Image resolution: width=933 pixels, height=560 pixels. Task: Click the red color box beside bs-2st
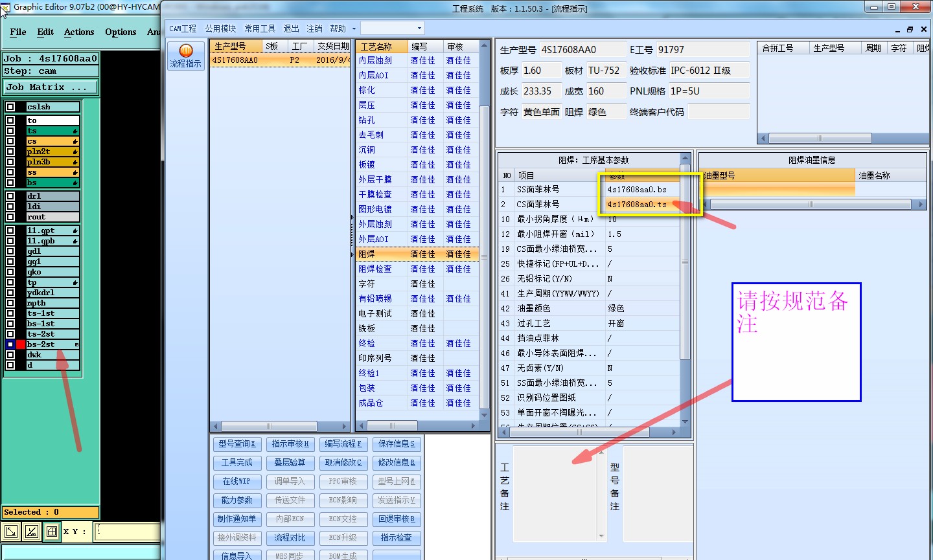(21, 344)
